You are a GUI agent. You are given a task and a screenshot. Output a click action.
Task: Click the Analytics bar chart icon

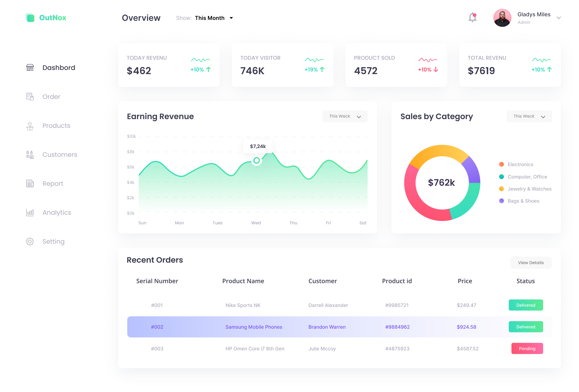click(30, 212)
